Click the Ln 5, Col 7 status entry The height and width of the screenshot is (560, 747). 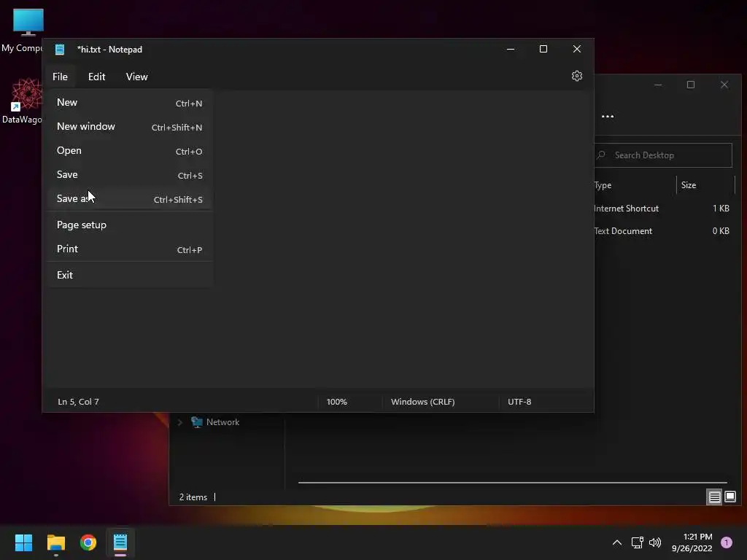(79, 402)
